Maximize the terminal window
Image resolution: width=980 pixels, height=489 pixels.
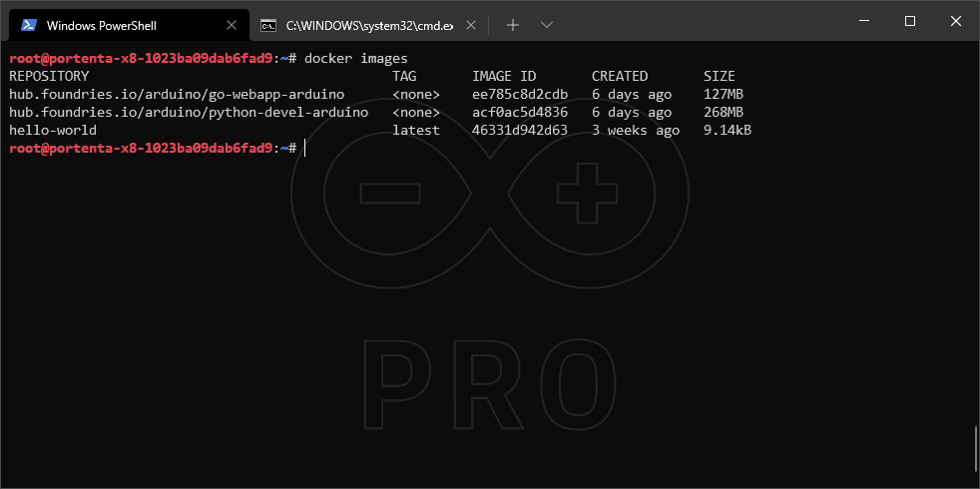pos(909,21)
